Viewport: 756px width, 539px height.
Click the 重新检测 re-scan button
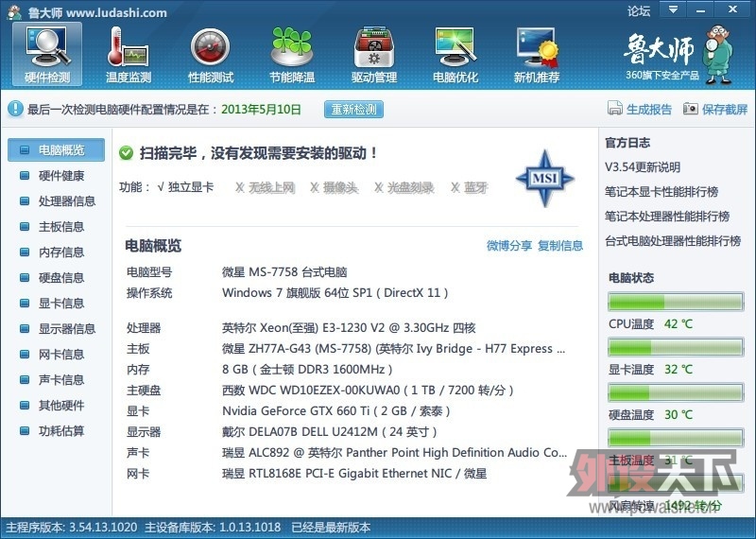[x=353, y=109]
